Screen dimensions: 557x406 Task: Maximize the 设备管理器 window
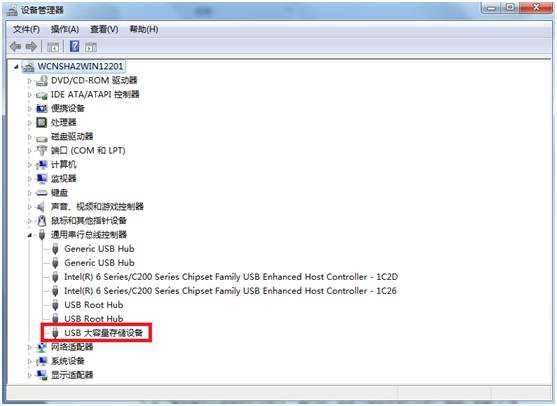click(x=510, y=7)
